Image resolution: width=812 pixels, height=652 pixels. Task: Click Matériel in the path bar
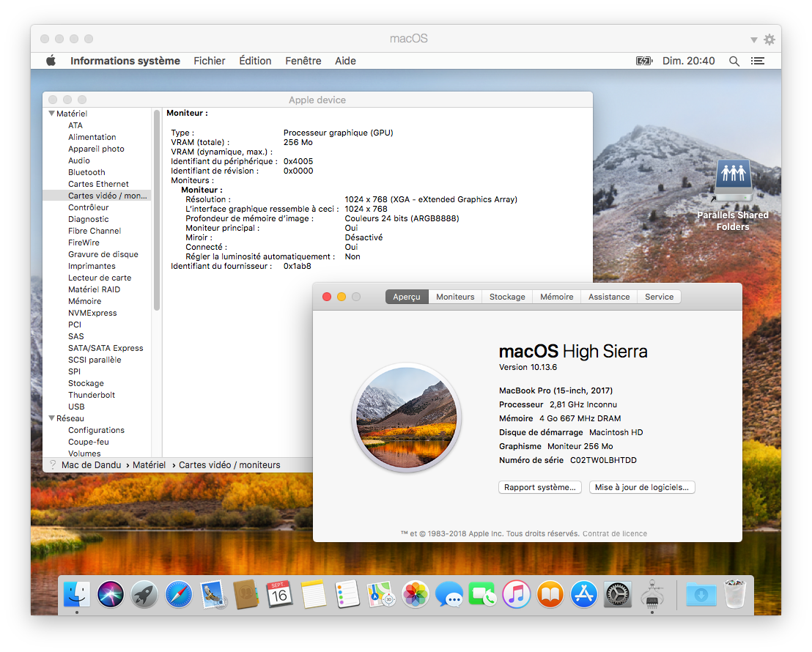click(x=150, y=465)
